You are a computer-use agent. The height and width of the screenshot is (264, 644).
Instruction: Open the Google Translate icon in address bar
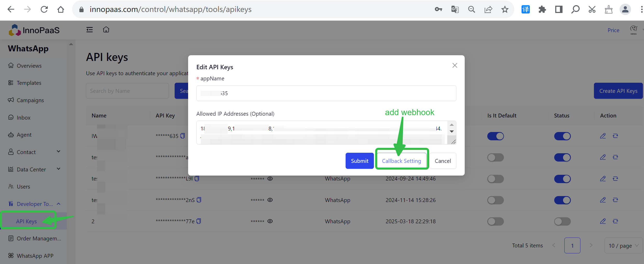[x=455, y=10]
